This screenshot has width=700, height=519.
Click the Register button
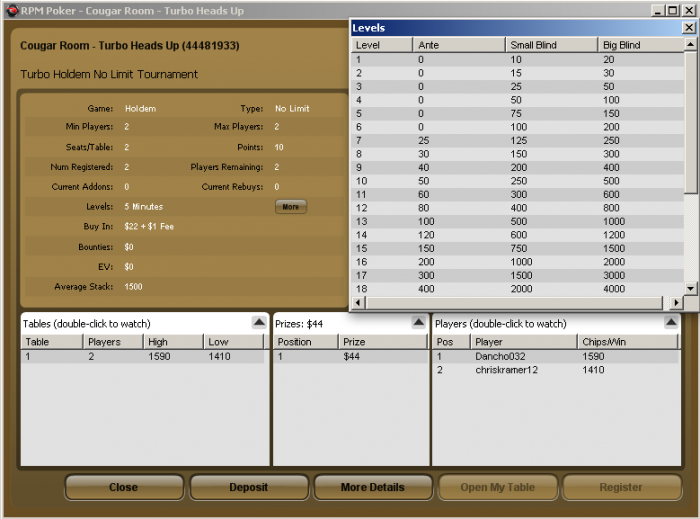click(x=621, y=487)
